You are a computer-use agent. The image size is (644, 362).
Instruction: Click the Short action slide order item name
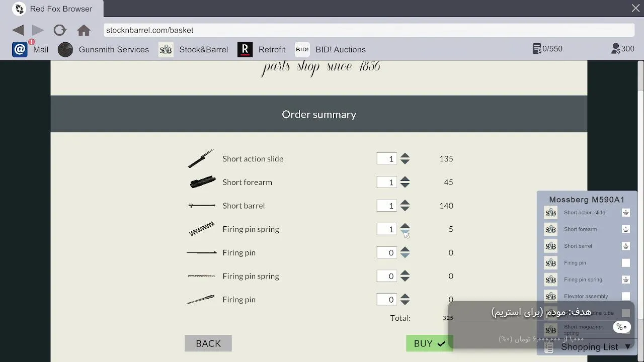click(253, 159)
